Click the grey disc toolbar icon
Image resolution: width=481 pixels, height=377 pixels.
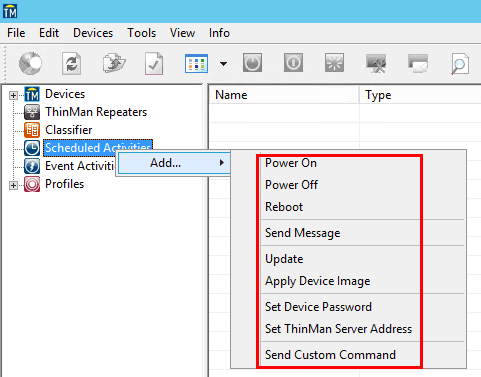(x=30, y=63)
